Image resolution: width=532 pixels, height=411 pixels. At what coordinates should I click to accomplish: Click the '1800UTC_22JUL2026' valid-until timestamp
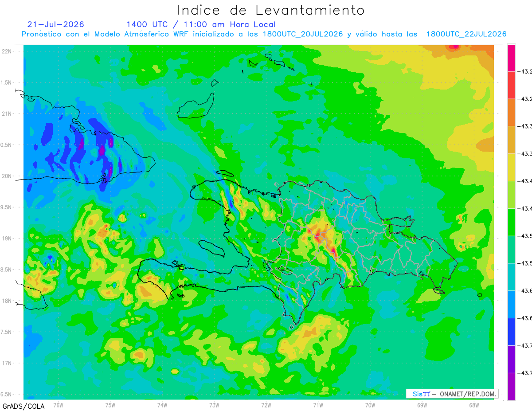(x=466, y=34)
